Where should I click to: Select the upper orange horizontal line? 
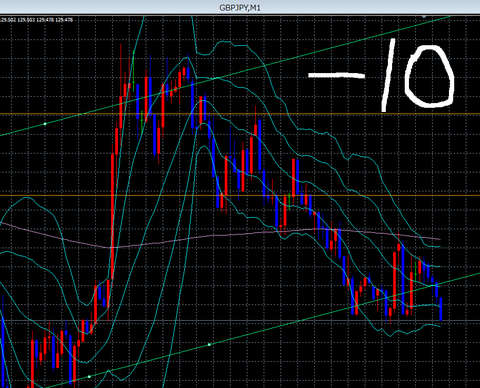point(240,114)
